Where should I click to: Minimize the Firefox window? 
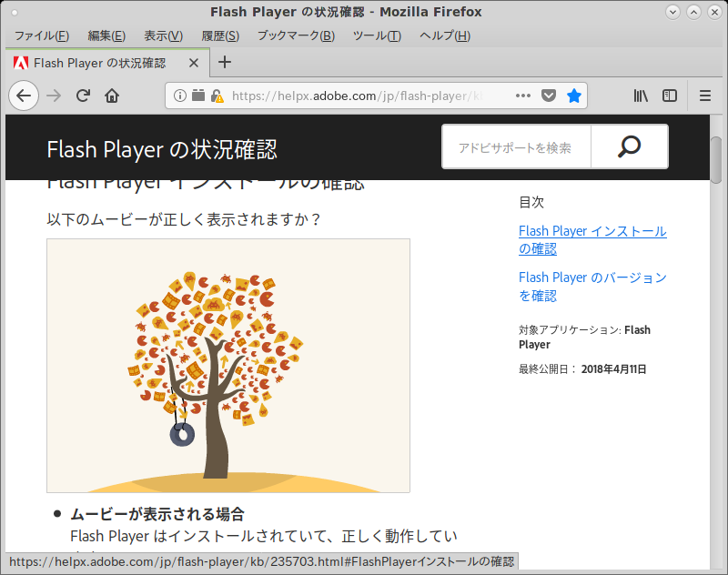click(672, 12)
